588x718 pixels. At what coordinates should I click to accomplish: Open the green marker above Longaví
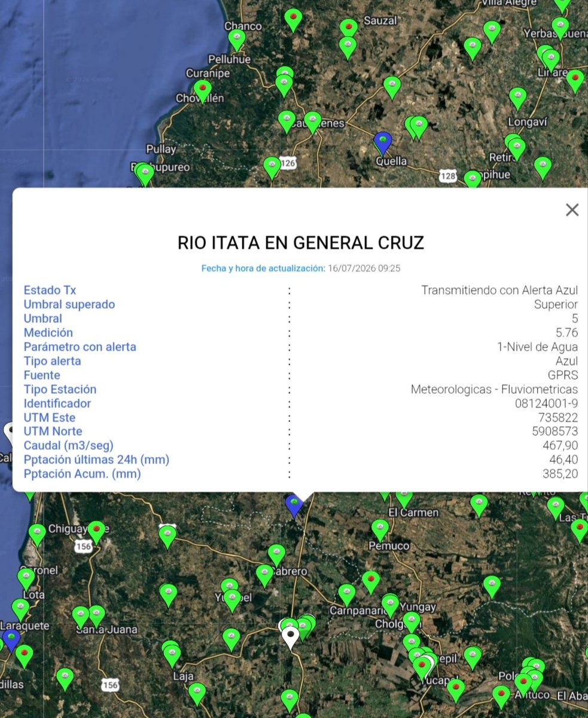[x=517, y=99]
